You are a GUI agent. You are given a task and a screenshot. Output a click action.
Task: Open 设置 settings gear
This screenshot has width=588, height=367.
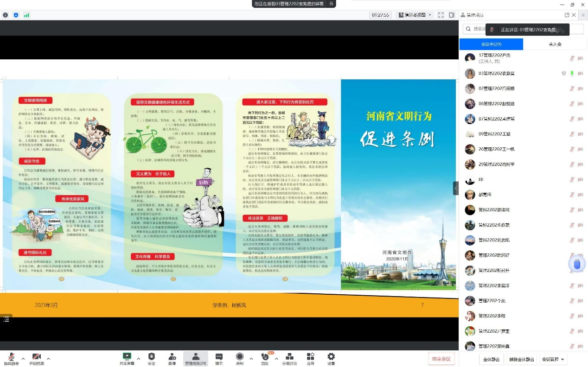(331, 358)
